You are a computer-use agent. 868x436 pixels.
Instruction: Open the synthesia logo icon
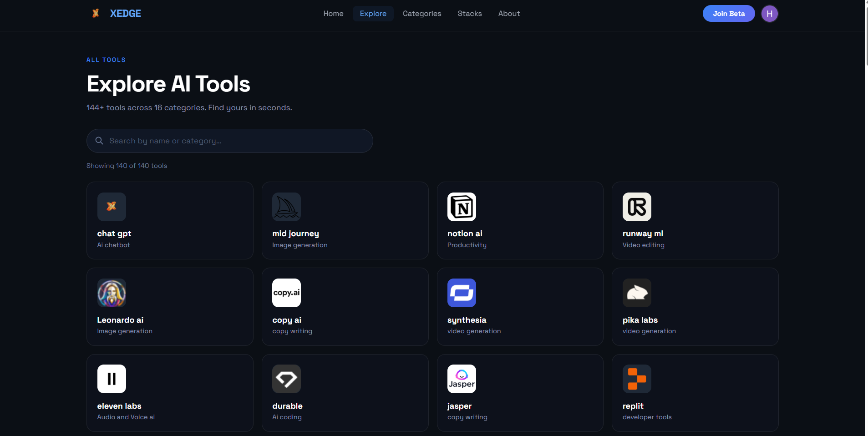click(462, 293)
